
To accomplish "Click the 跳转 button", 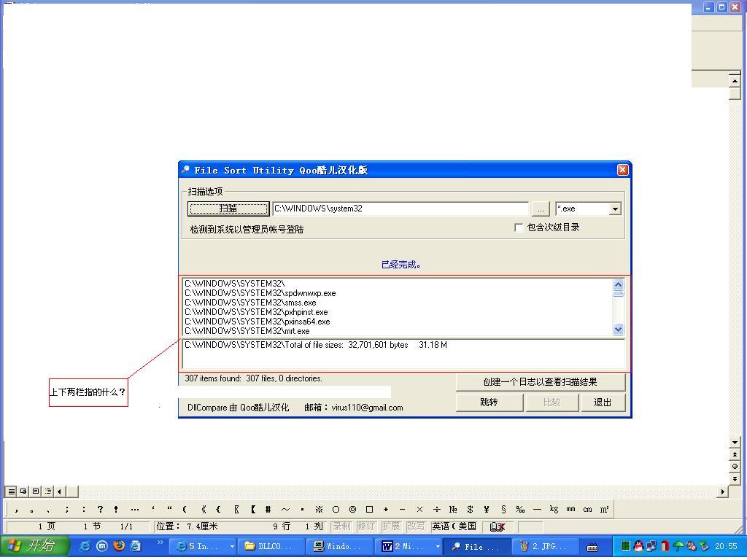I will (x=489, y=402).
